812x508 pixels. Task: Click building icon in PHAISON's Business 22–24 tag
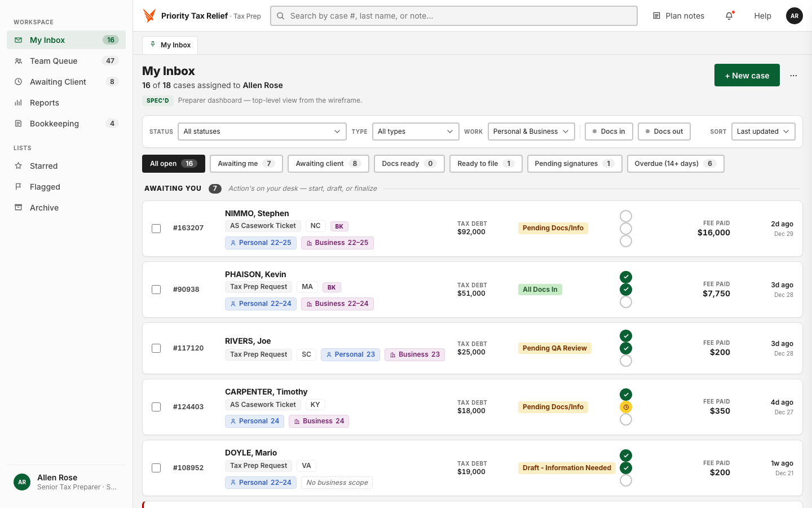click(309, 304)
